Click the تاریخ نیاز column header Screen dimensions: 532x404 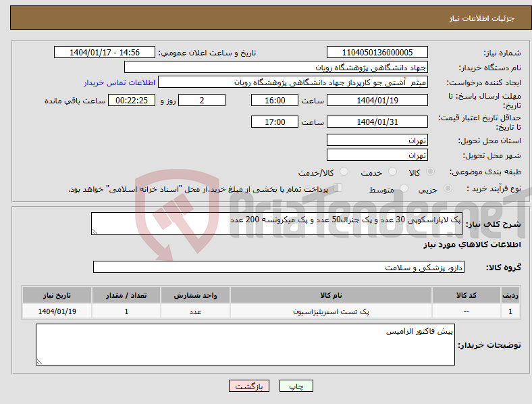click(57, 295)
